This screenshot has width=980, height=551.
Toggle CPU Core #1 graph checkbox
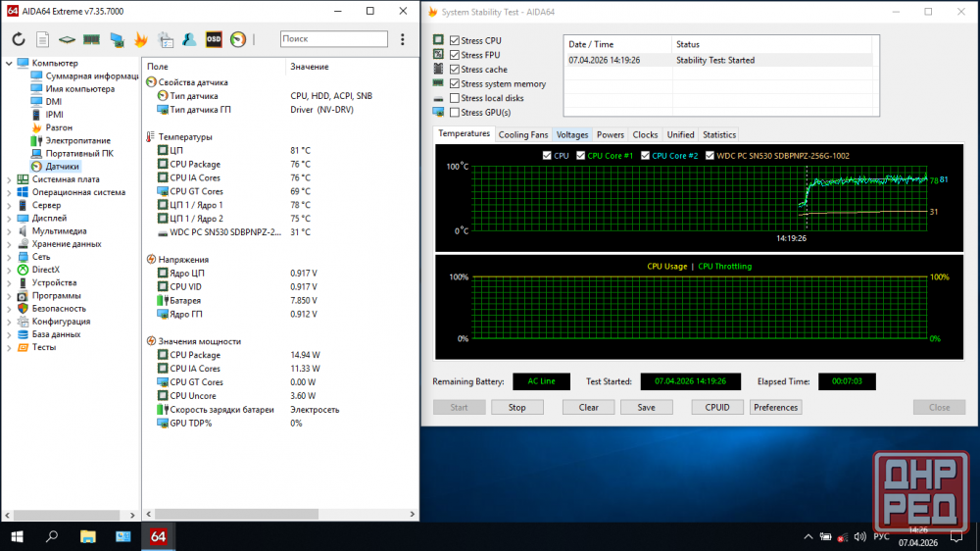(x=580, y=155)
